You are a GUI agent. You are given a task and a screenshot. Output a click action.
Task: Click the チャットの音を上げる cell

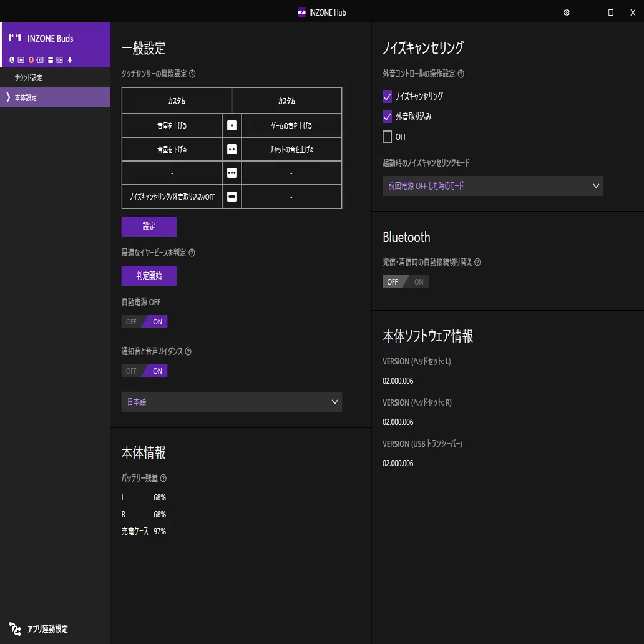click(291, 150)
